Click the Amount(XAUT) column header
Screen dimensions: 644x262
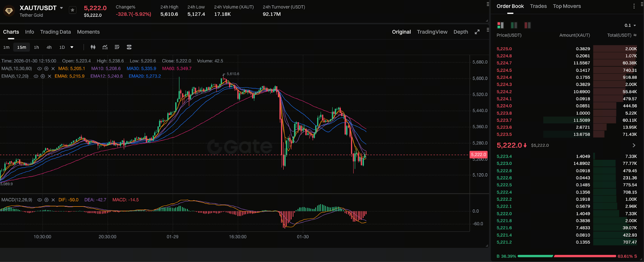pos(574,35)
